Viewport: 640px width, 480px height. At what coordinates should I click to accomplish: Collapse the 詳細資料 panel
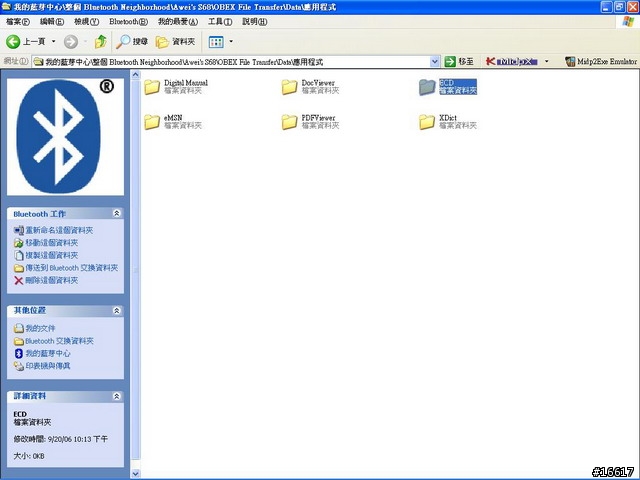[116, 396]
